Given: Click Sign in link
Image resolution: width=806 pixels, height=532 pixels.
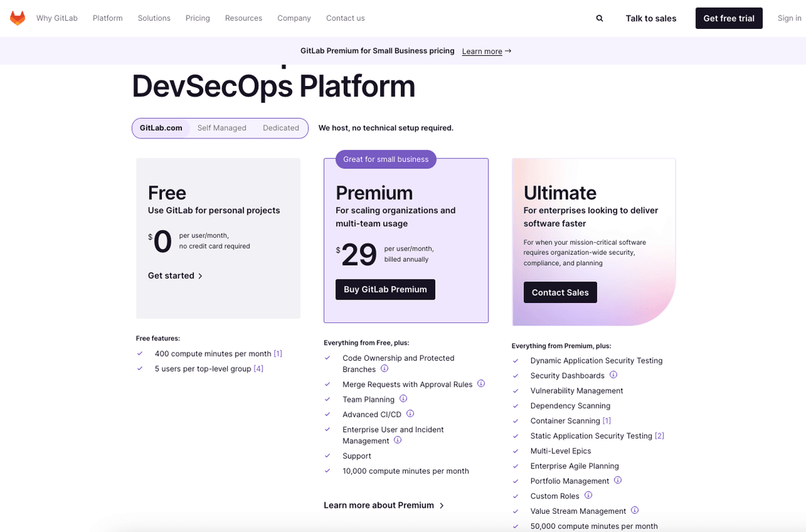Looking at the screenshot, I should 789,18.
